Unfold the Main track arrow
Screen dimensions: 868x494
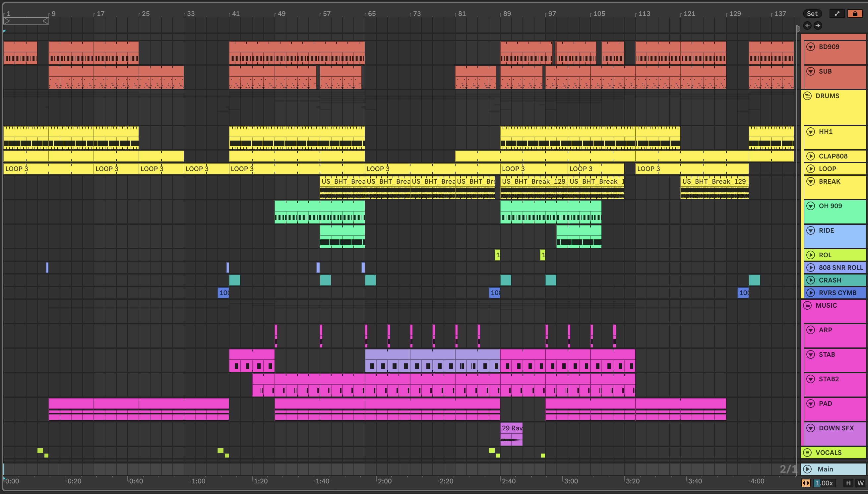pos(807,469)
